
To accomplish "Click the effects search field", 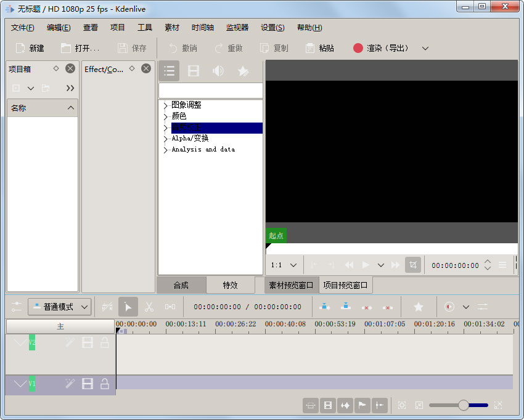I will coord(210,90).
